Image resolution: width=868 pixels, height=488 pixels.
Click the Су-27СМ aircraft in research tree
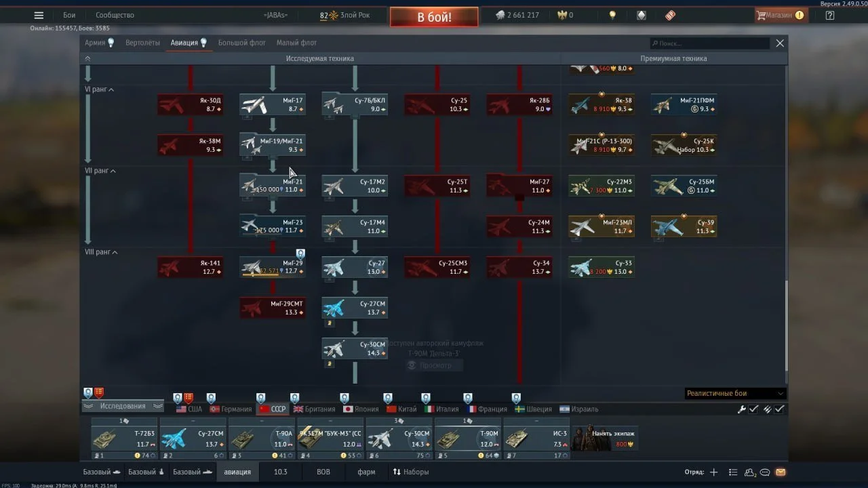pyautogui.click(x=355, y=308)
